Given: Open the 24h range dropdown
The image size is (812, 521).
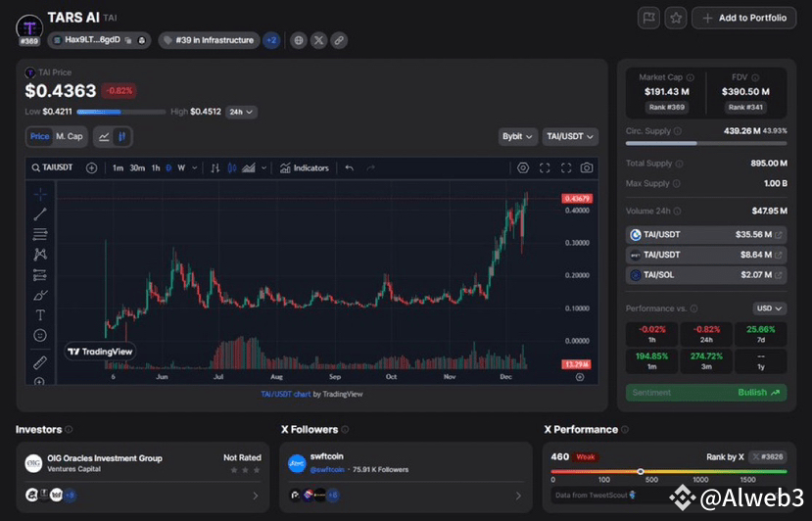Looking at the screenshot, I should coord(240,112).
